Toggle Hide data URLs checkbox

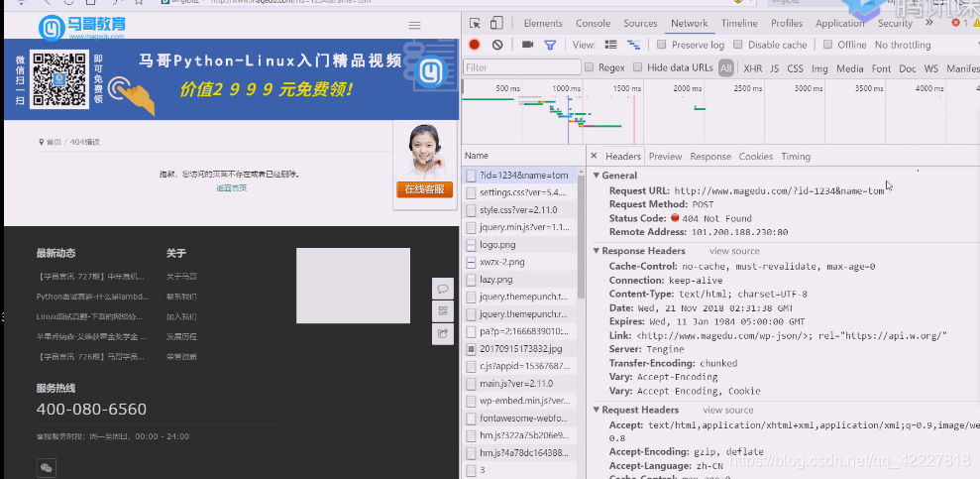[x=637, y=66]
